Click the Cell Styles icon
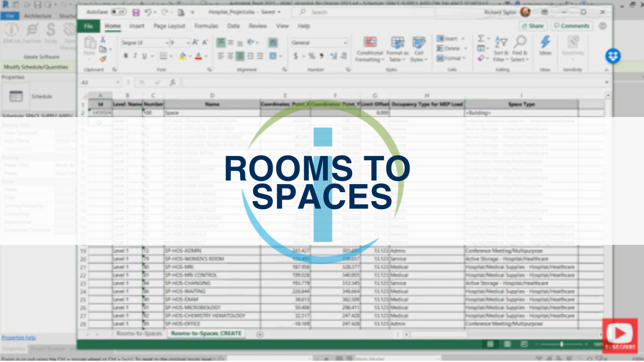The image size is (644, 362). pos(419,42)
